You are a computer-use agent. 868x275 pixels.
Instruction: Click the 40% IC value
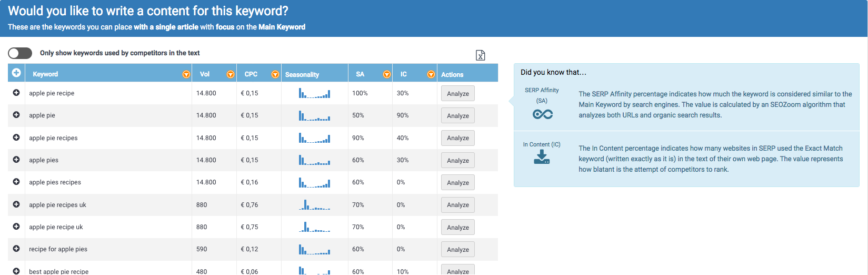click(x=403, y=138)
